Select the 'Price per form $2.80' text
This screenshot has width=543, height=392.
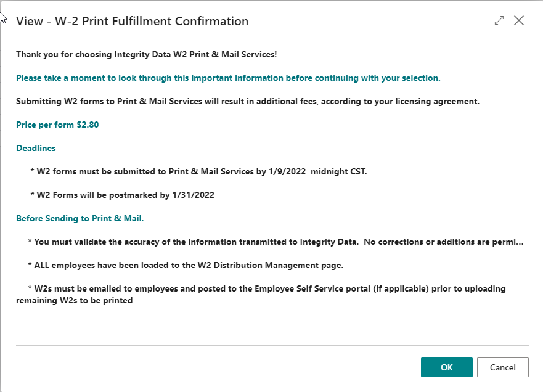coord(57,125)
